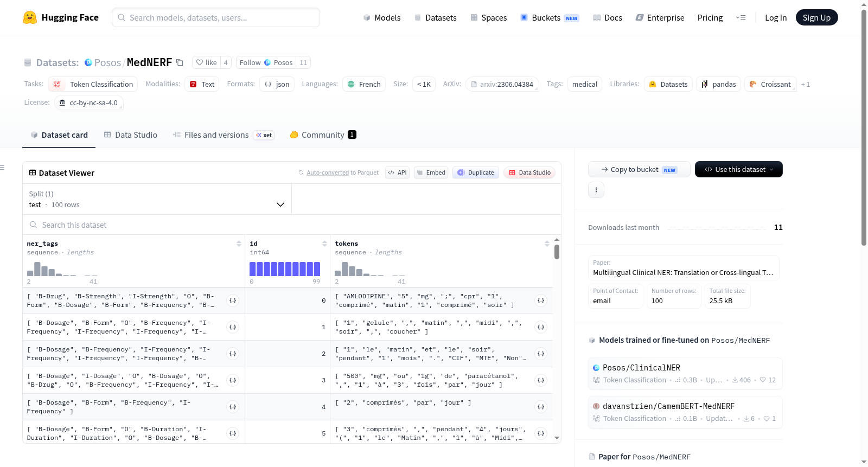Expand ner_tags JSON for row id 0
The width and height of the screenshot is (868, 467).
[233, 300]
